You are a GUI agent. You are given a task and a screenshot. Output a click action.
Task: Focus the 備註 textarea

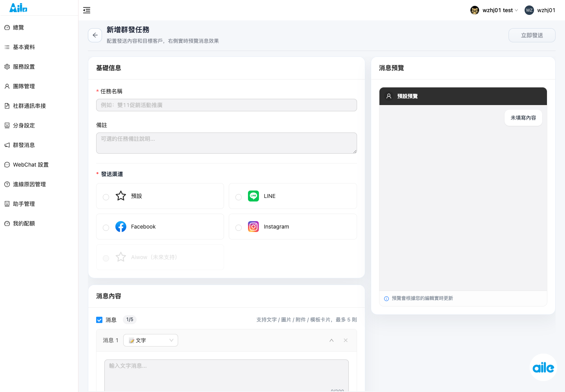[226, 143]
